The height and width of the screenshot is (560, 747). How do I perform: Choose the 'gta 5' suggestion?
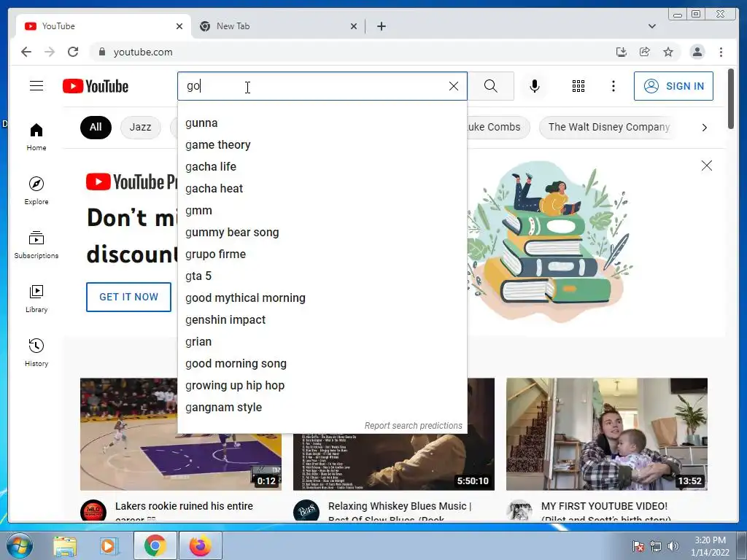[x=322, y=276]
